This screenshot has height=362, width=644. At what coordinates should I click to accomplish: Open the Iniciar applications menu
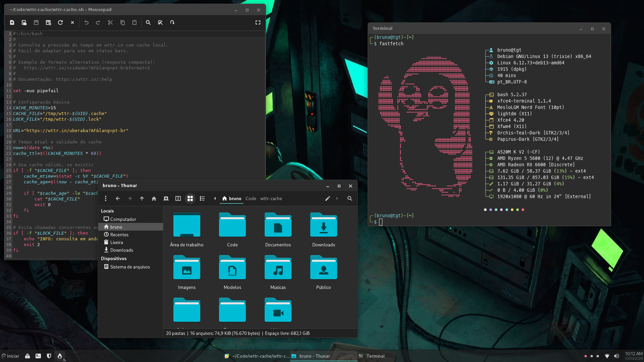point(10,356)
